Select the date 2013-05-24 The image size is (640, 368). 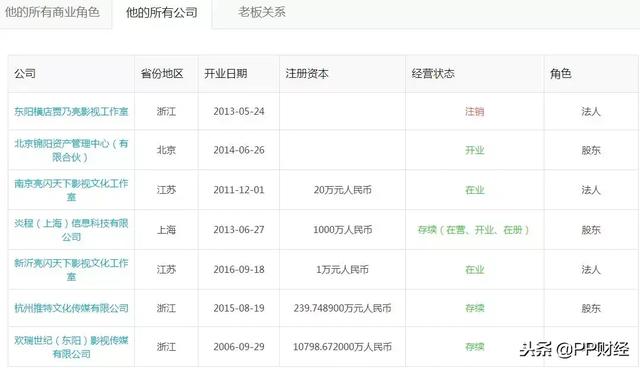click(239, 111)
